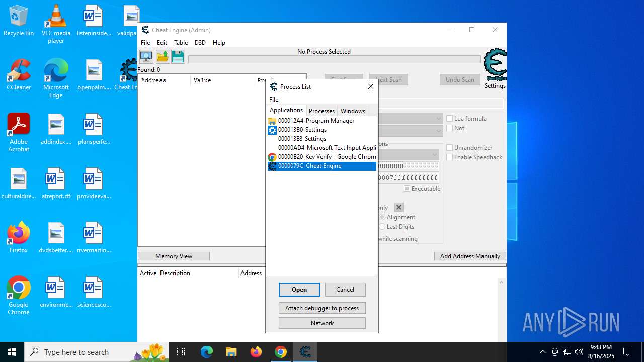Select the sciencesco Word document icon

click(x=94, y=292)
